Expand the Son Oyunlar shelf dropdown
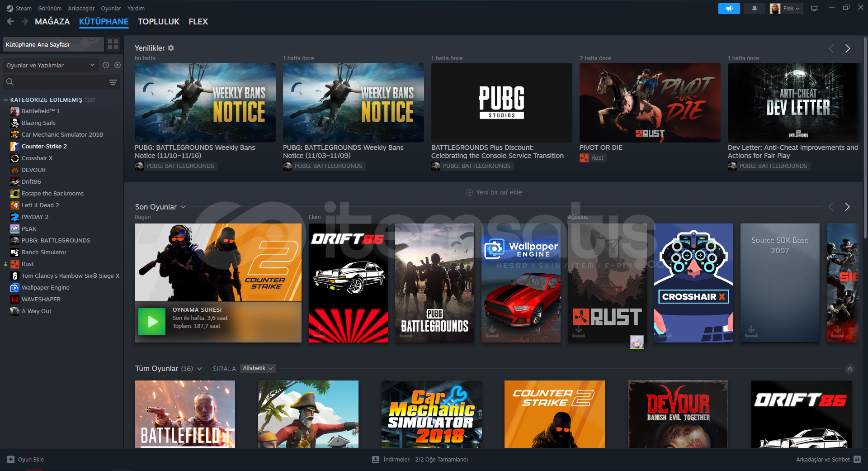 183,207
